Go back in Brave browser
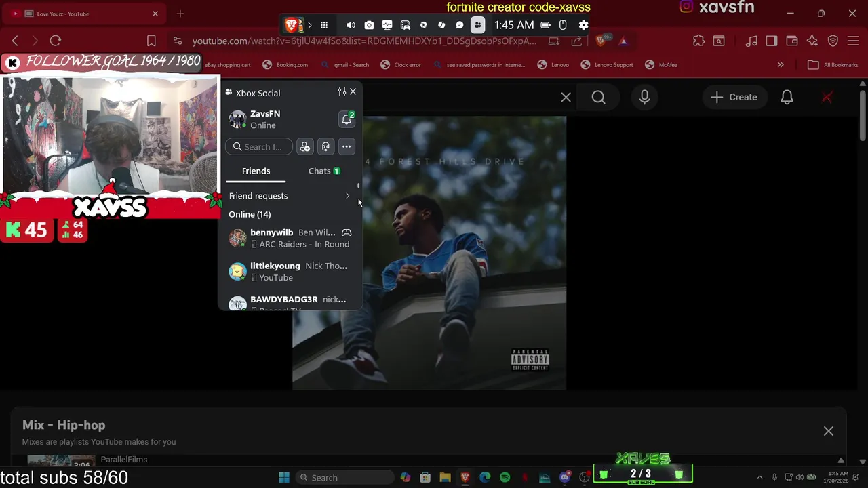The height and width of the screenshot is (488, 868). click(x=15, y=41)
